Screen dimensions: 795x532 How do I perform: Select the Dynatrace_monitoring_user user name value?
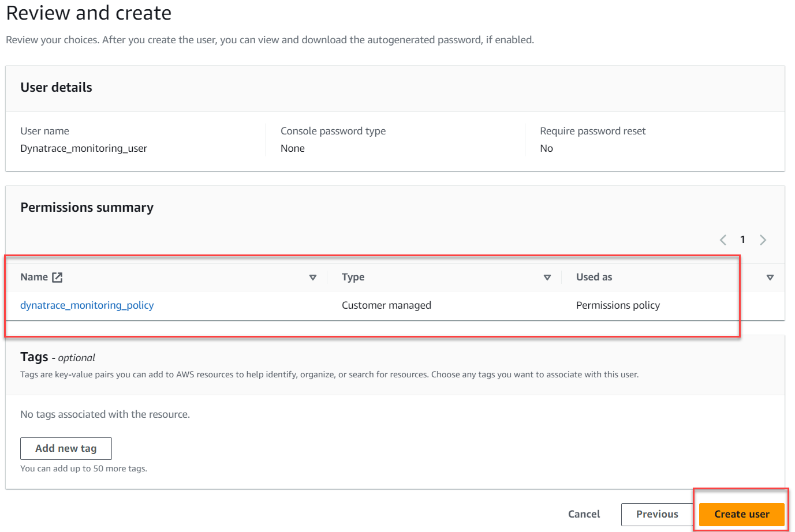tap(84, 148)
